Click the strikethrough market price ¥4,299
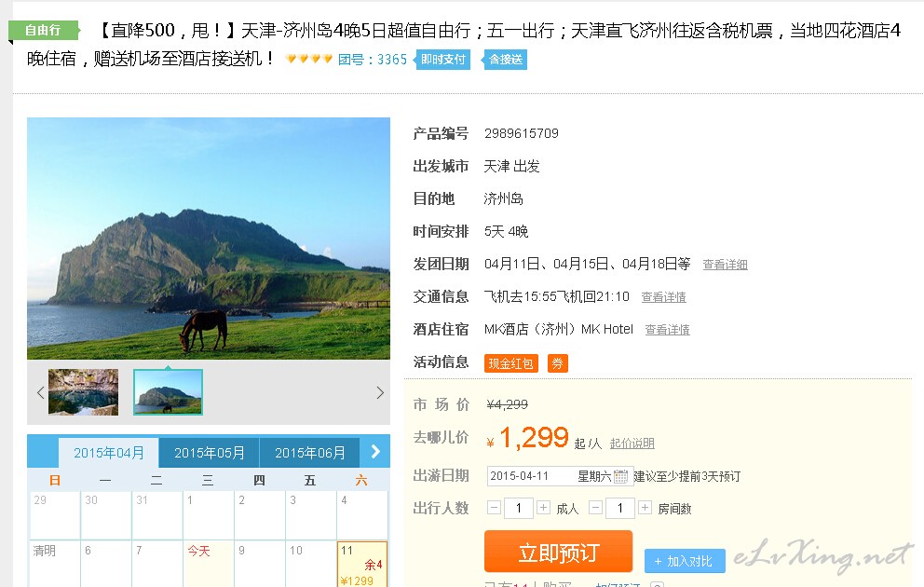The height and width of the screenshot is (587, 924). point(508,405)
